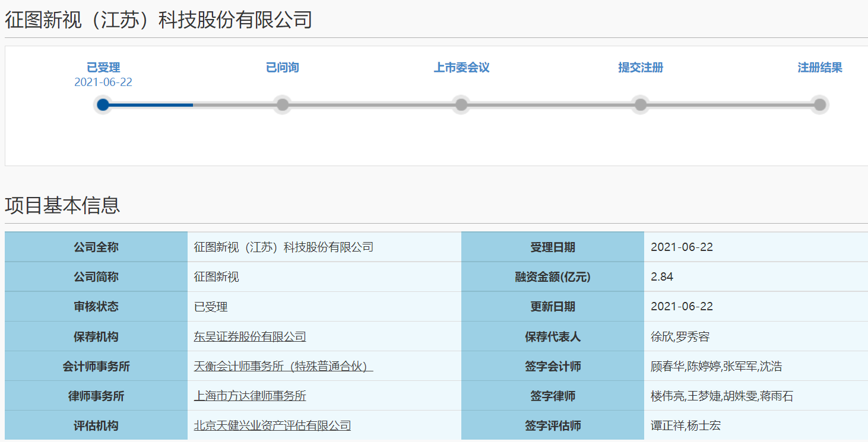Click the 签字评估师 header cell
The width and height of the screenshot is (868, 442).
point(553,425)
